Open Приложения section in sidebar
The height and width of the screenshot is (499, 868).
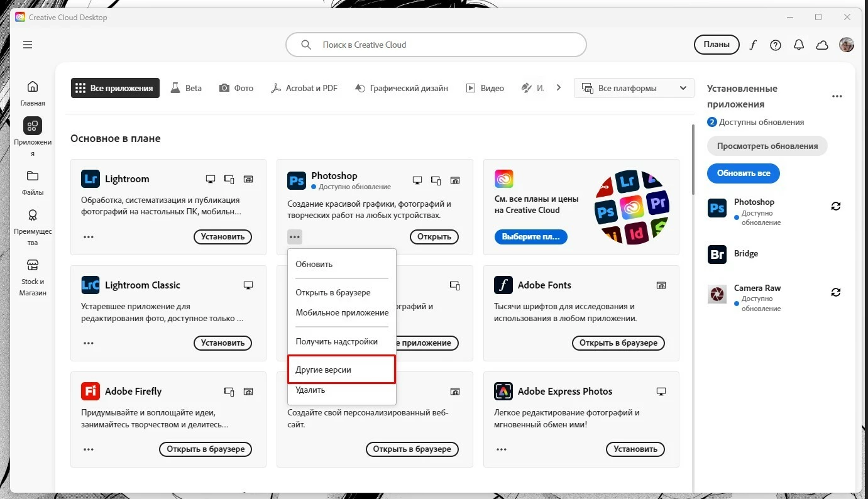[x=33, y=137]
